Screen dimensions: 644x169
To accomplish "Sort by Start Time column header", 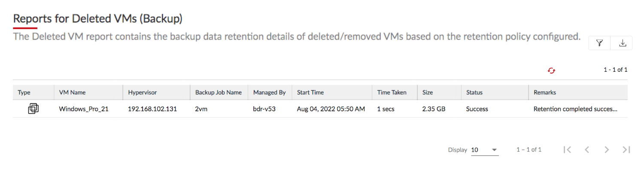I will tap(310, 92).
